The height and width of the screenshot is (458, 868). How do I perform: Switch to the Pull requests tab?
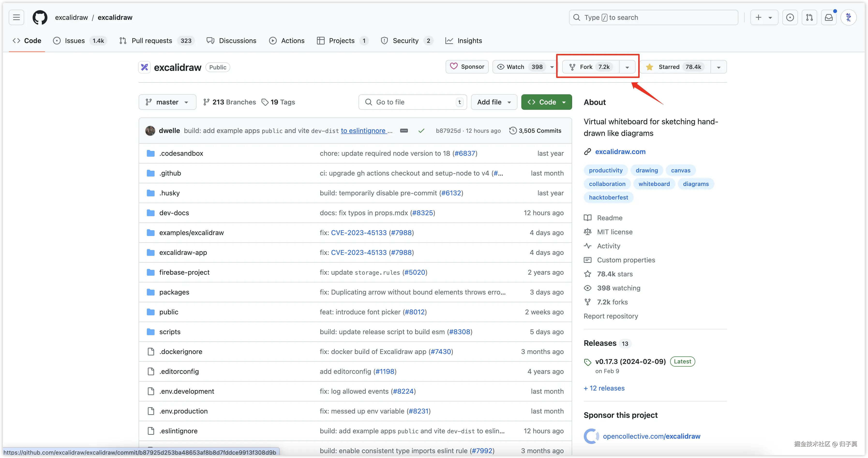tap(152, 41)
